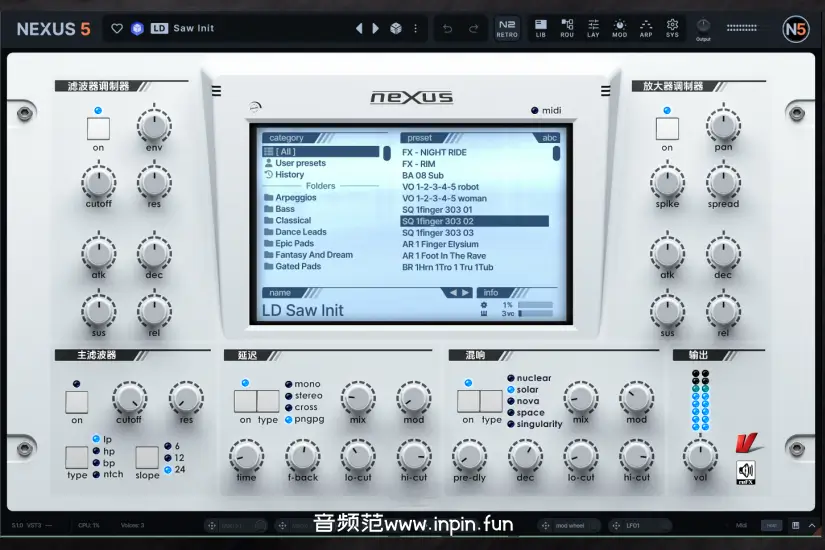Open the three-dot preset options menu
This screenshot has height=550, width=825.
coord(416,28)
